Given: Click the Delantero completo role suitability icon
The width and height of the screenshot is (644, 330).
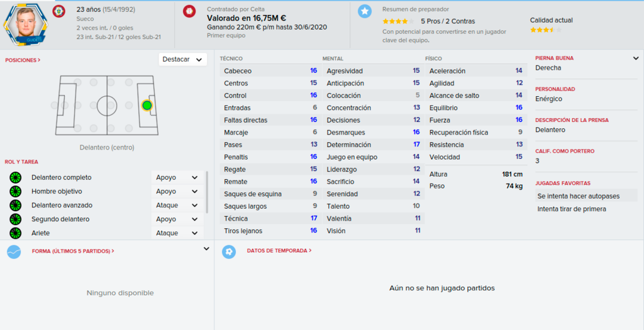Looking at the screenshot, I should [x=16, y=177].
